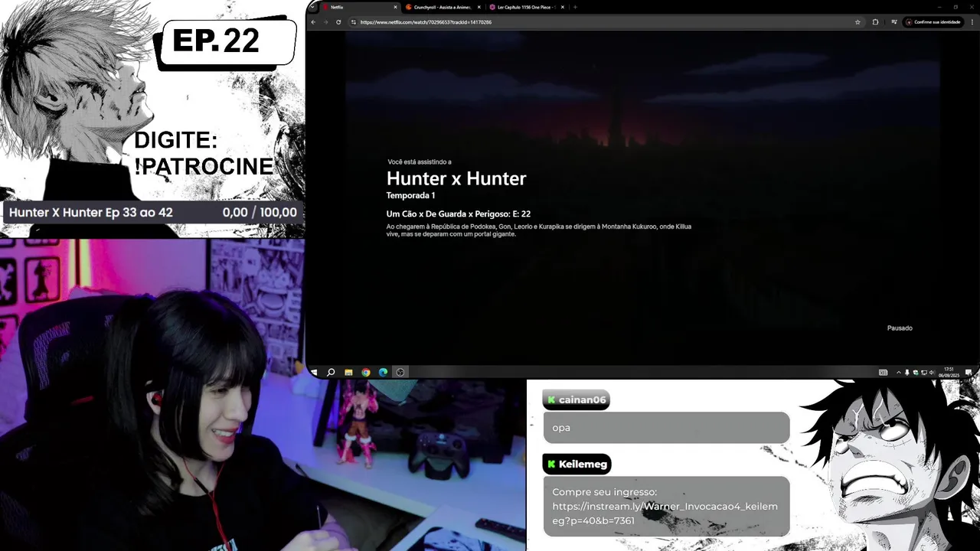Screen dimensions: 980x551
Task: Open the browser extensions puzzle icon
Action: pos(875,22)
